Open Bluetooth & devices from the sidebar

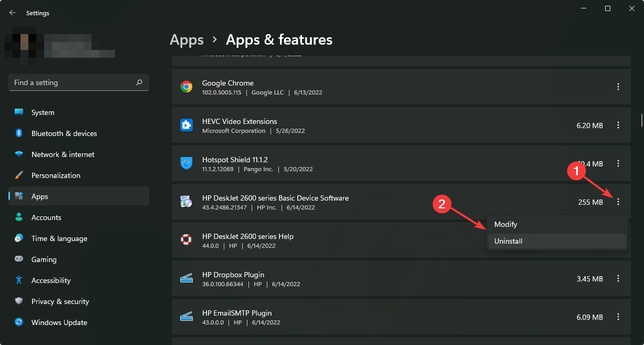tap(63, 133)
